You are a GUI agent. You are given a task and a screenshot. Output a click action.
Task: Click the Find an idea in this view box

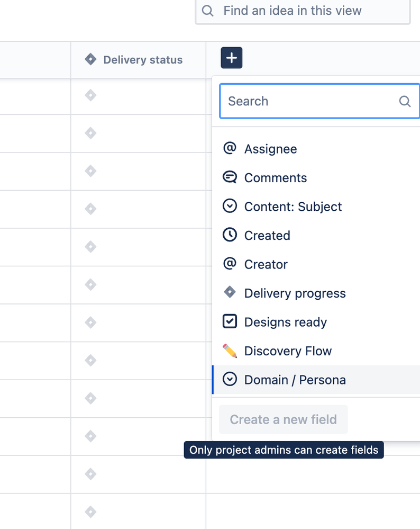pyautogui.click(x=303, y=11)
